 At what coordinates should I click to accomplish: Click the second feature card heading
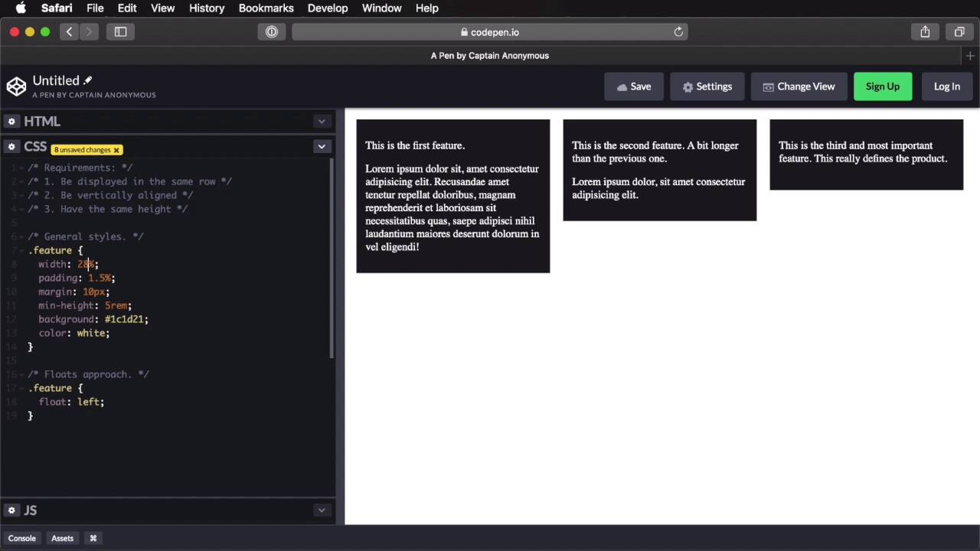[655, 152]
